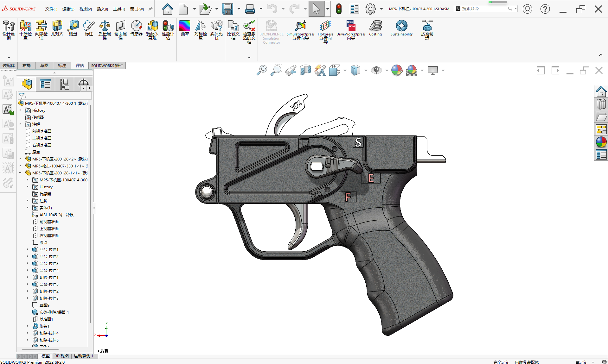Screen dimensions: 608x364
Task: Open the Sustainability tool
Action: [401, 28]
